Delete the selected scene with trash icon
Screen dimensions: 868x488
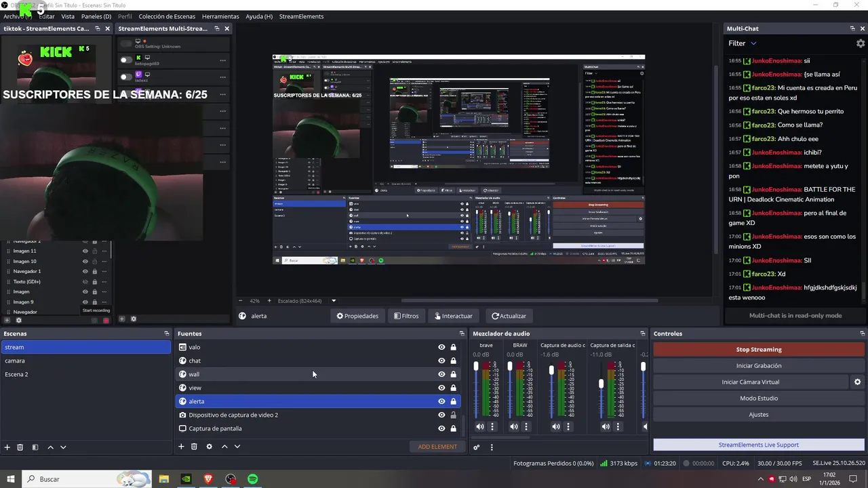pyautogui.click(x=20, y=447)
